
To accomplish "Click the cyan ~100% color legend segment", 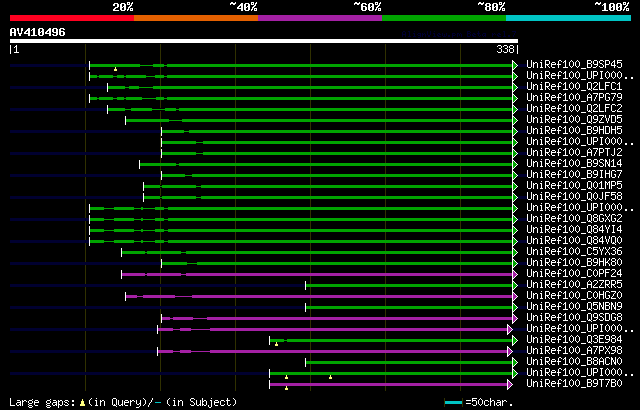I will click(x=569, y=18).
